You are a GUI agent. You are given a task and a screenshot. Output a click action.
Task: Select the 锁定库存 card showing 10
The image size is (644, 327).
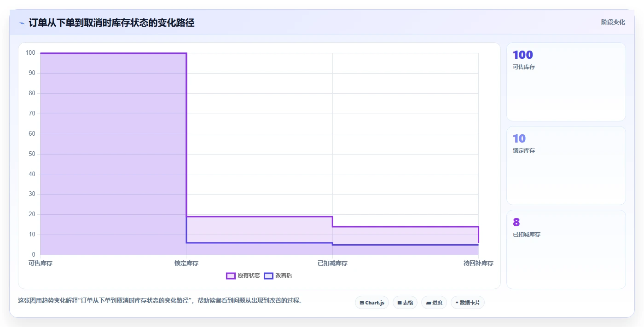point(566,166)
